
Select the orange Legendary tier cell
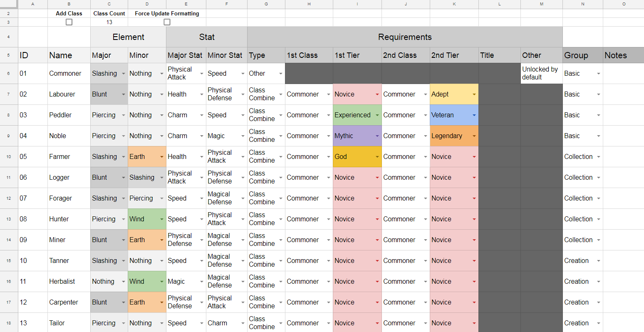click(x=450, y=136)
